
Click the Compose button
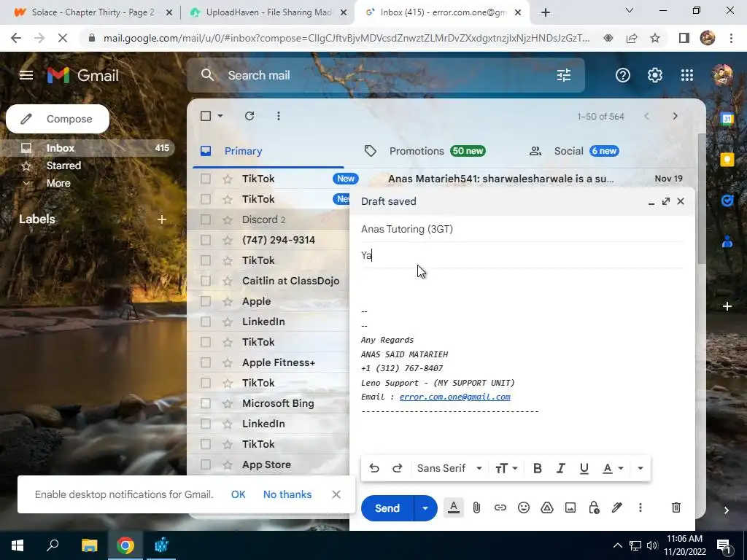[58, 119]
